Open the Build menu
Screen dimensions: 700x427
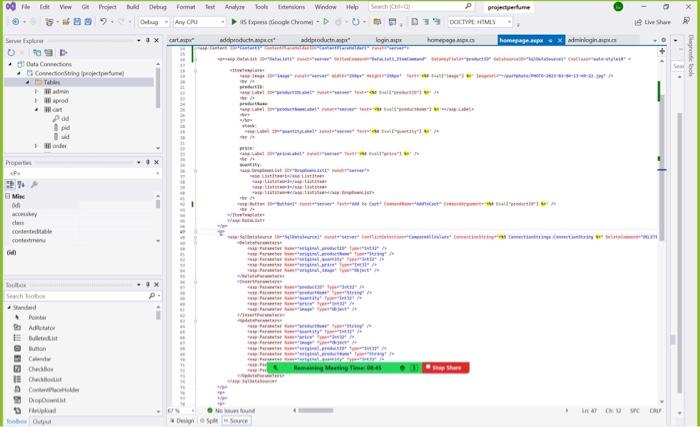pyautogui.click(x=133, y=7)
